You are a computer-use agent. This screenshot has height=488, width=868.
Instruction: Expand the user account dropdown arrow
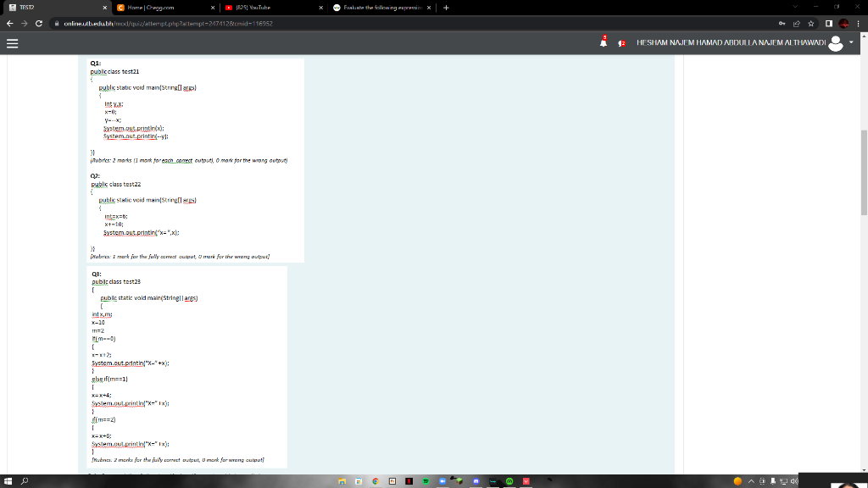click(850, 41)
